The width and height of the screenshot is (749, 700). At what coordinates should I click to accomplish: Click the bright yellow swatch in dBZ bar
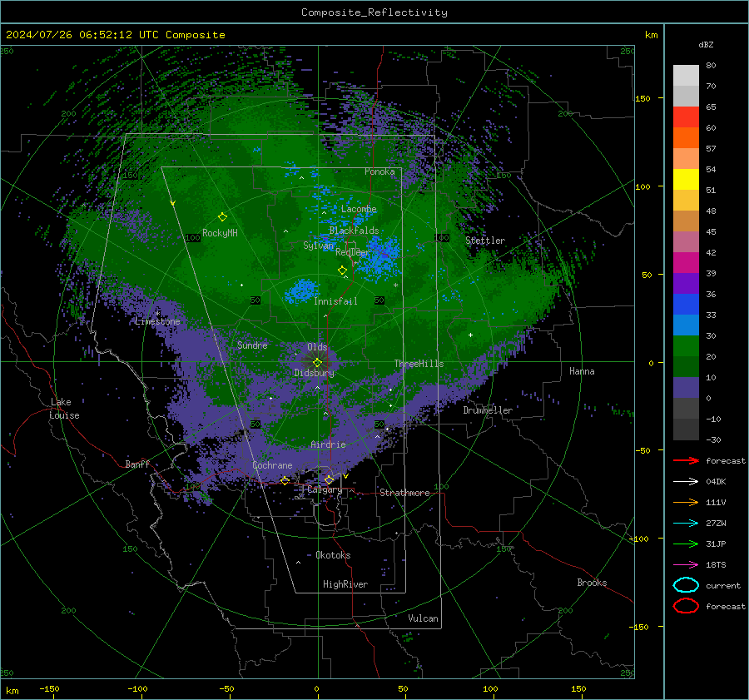coord(686,180)
